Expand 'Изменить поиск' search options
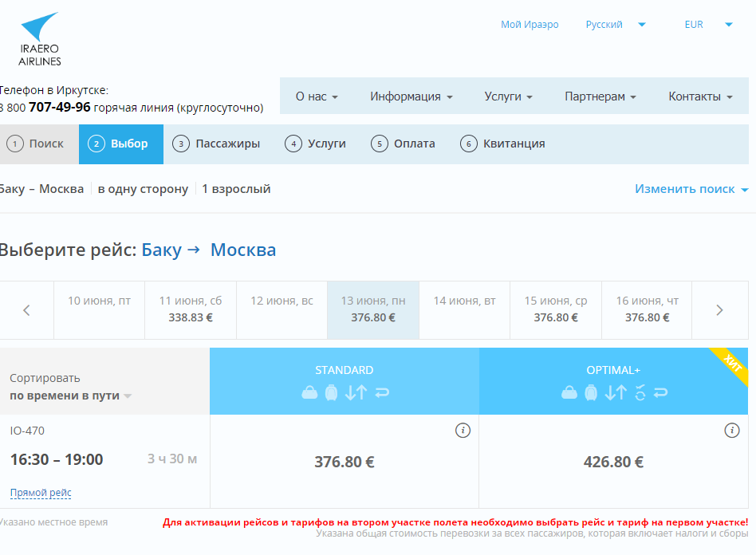 [691, 189]
